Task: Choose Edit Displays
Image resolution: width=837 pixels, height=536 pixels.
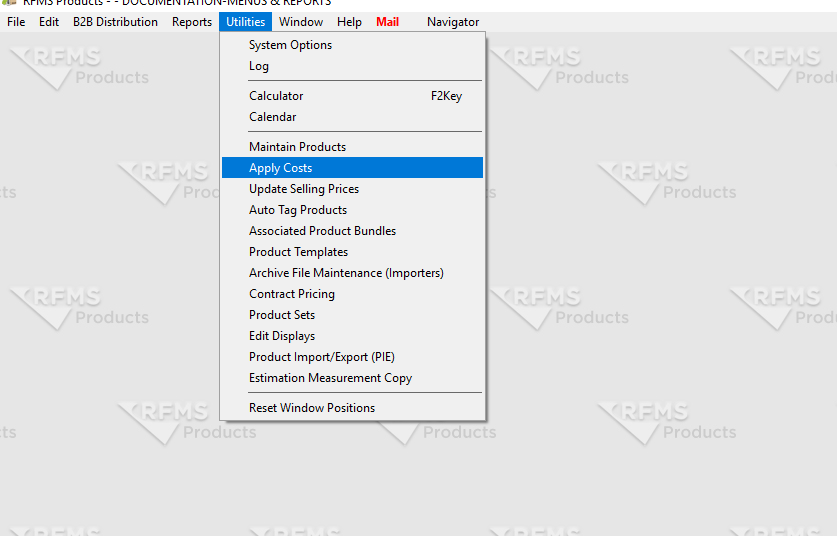Action: point(352,336)
